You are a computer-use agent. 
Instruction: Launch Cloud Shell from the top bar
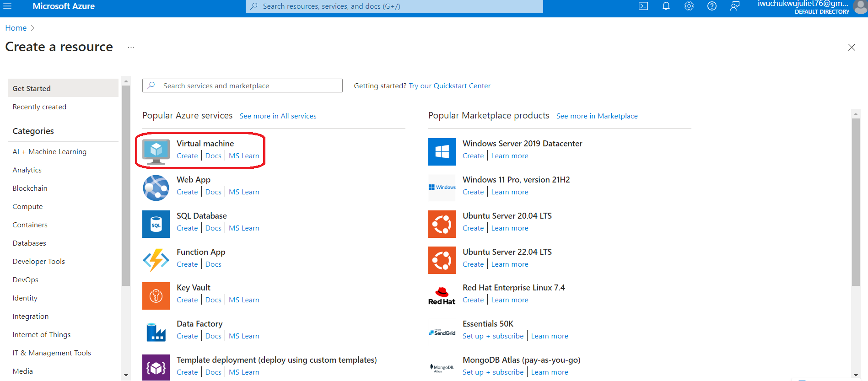pos(643,6)
